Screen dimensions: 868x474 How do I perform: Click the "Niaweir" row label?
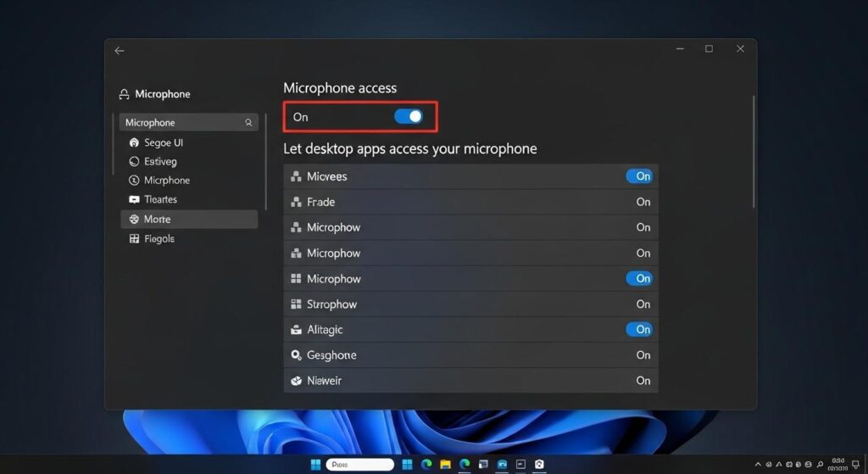pos(325,381)
